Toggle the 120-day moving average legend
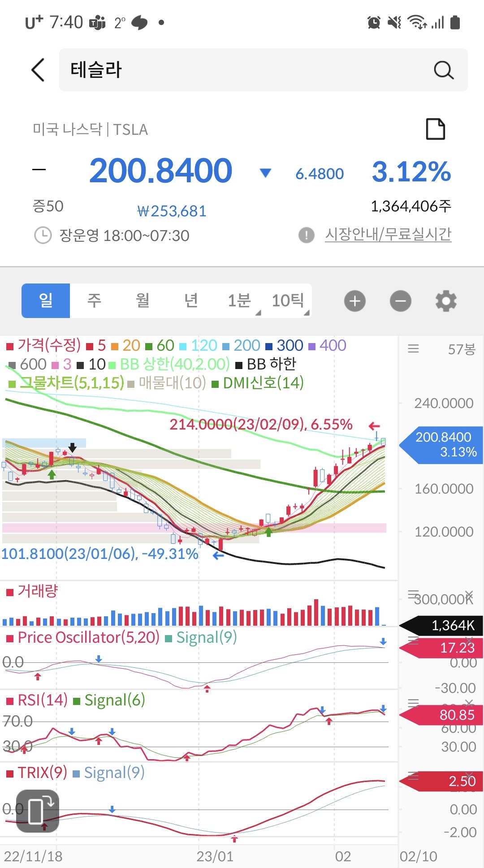 click(x=199, y=345)
